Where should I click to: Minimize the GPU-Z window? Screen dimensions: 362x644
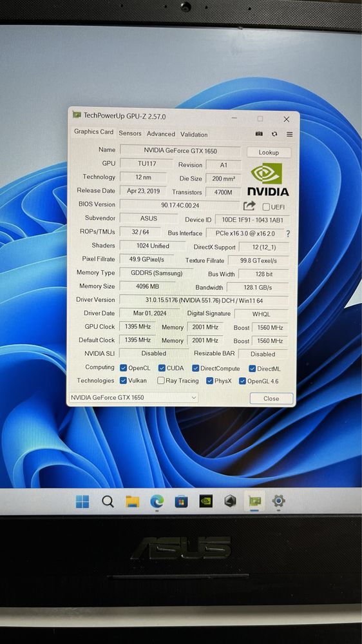pyautogui.click(x=234, y=118)
